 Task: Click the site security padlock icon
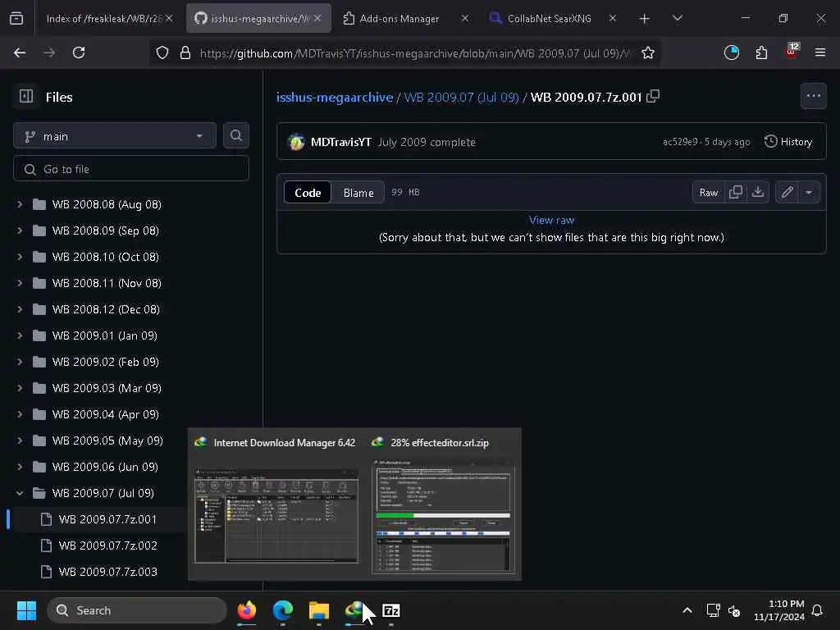[185, 52]
